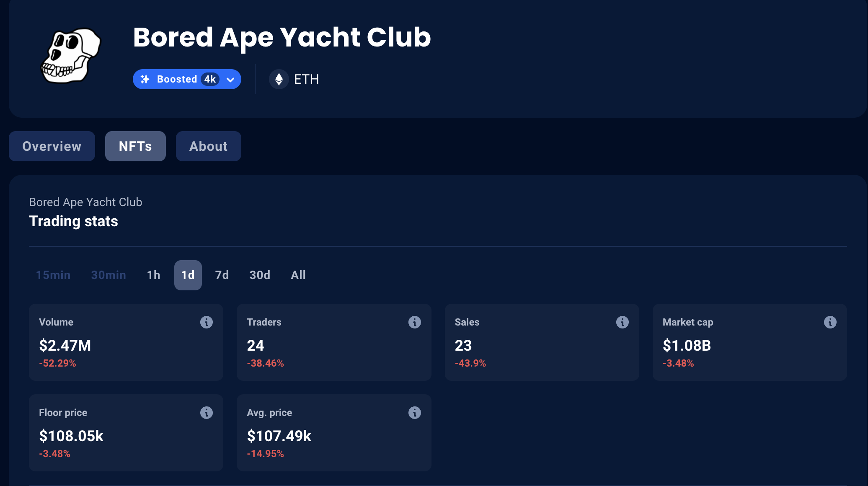The width and height of the screenshot is (868, 486).
Task: Click the NFTs button
Action: tap(135, 146)
